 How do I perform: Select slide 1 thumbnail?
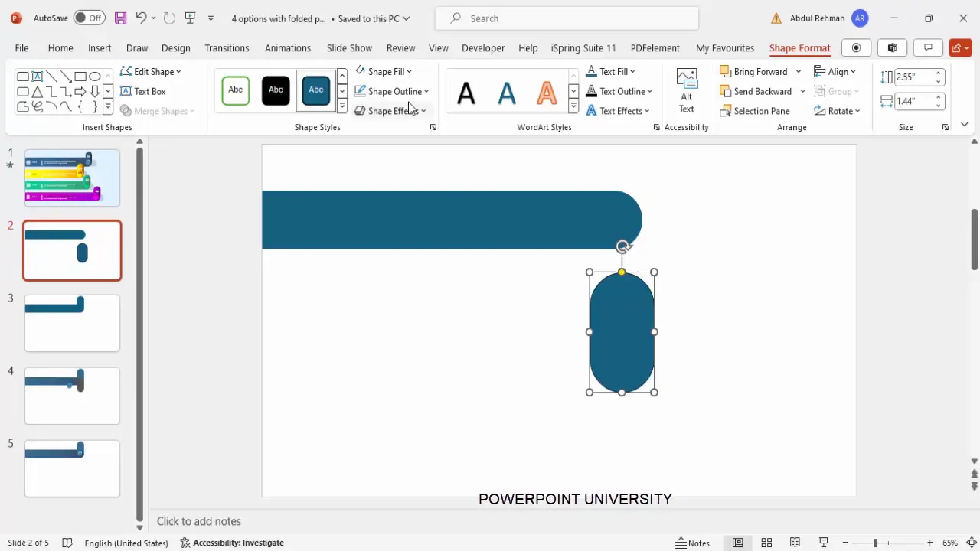pos(72,178)
